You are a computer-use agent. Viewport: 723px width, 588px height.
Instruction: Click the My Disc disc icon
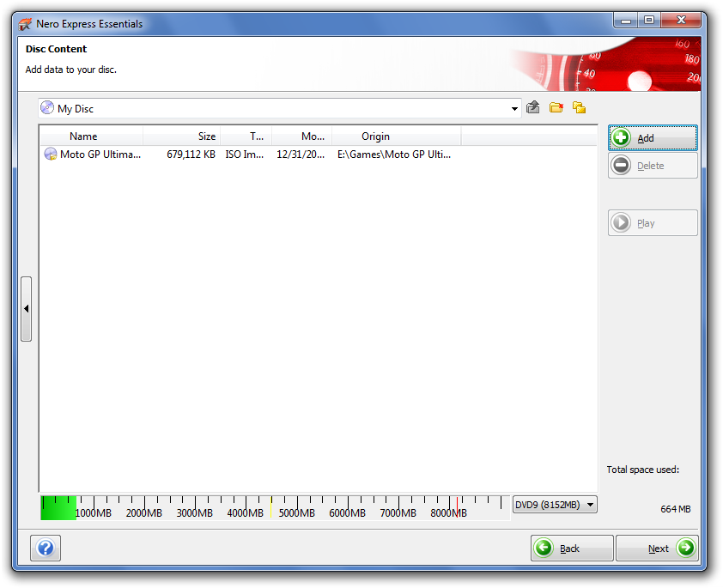tap(47, 108)
